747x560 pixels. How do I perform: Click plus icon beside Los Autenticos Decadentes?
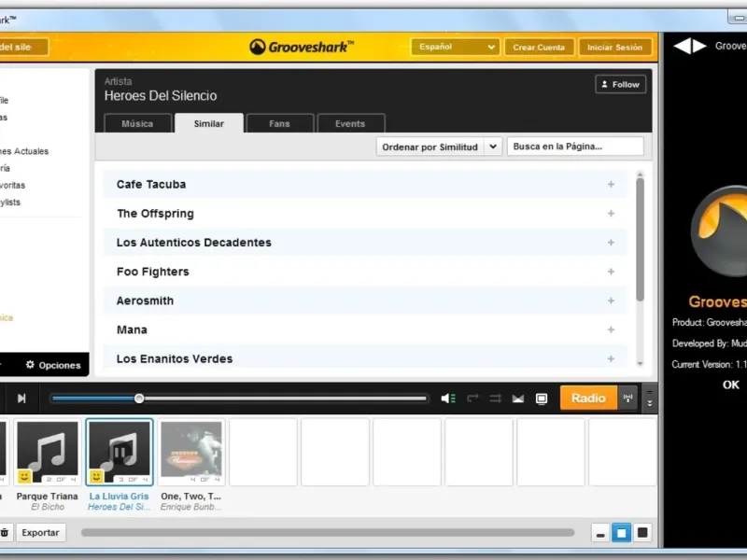click(611, 243)
